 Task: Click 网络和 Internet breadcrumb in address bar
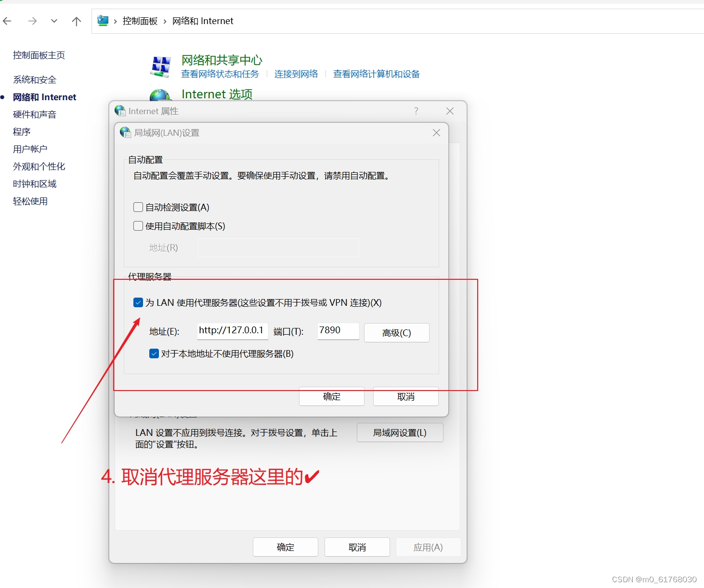[203, 21]
